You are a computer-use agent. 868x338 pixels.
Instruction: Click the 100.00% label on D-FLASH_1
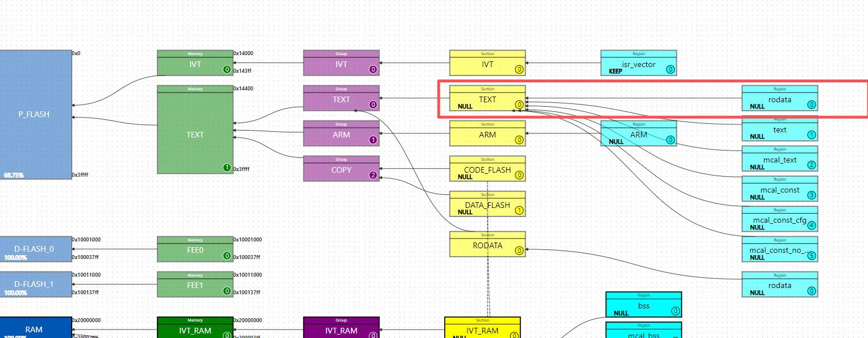[16, 293]
